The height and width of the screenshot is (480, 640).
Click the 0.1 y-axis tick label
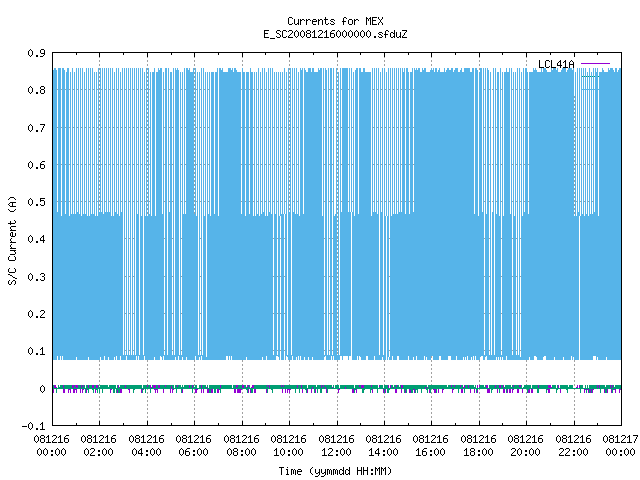[36, 351]
